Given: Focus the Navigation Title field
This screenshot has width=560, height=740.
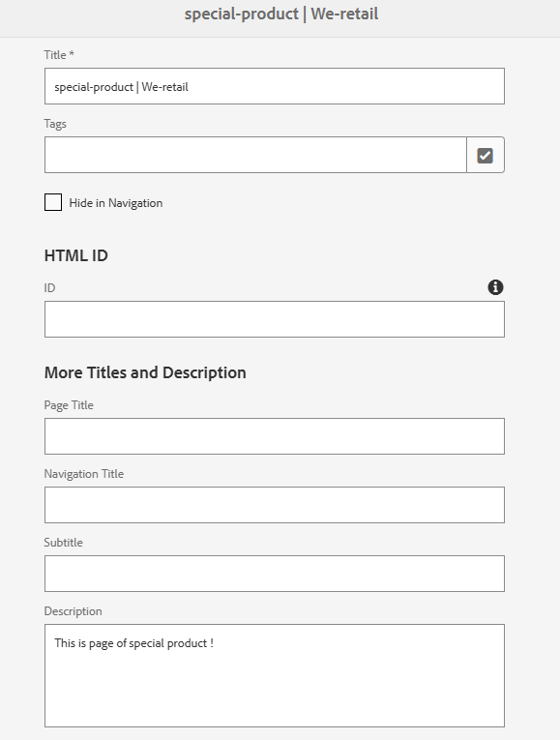Looking at the screenshot, I should click(275, 505).
